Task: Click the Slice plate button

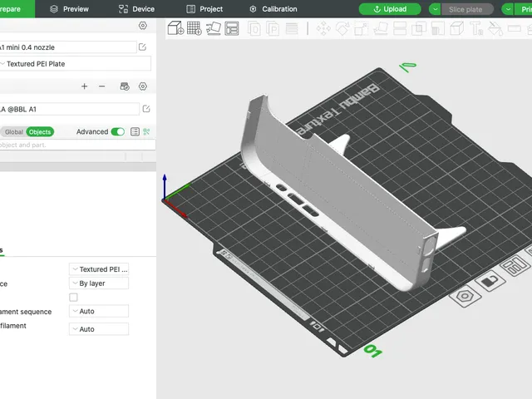Action: tap(467, 9)
